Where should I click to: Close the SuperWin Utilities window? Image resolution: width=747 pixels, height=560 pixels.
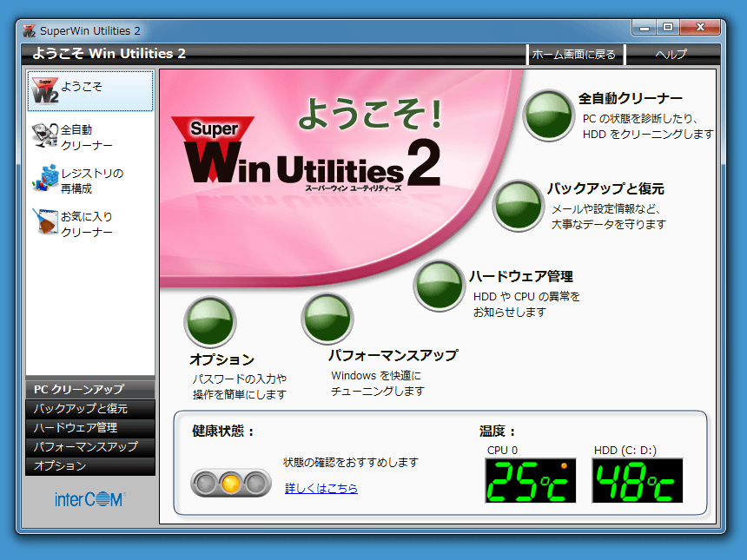700,28
